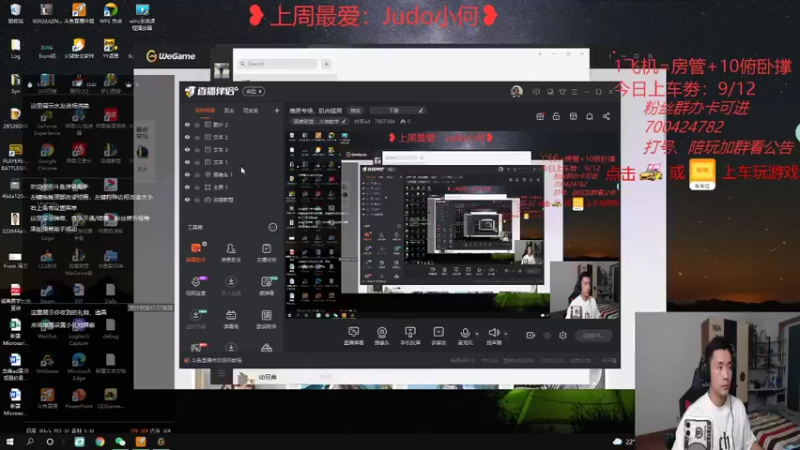Collapse the 工具箱 toolbox with the circle button
The image size is (800, 450).
click(272, 227)
